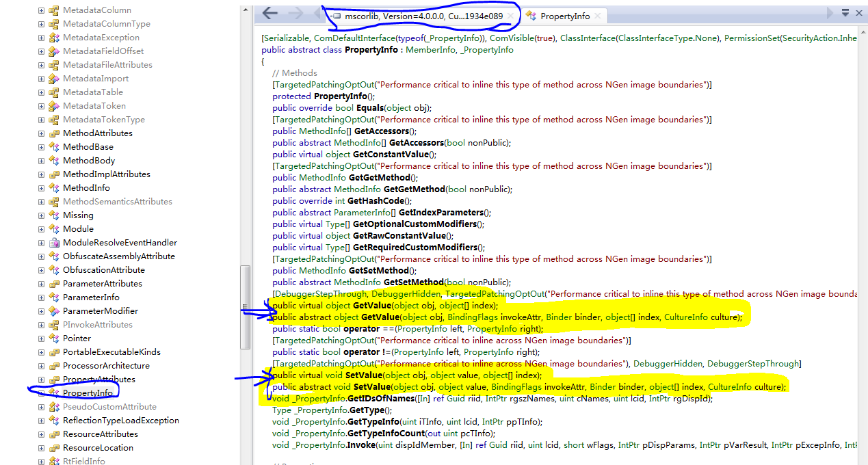The width and height of the screenshot is (868, 465).
Task: Click the MethodBody class icon
Action: 54,161
